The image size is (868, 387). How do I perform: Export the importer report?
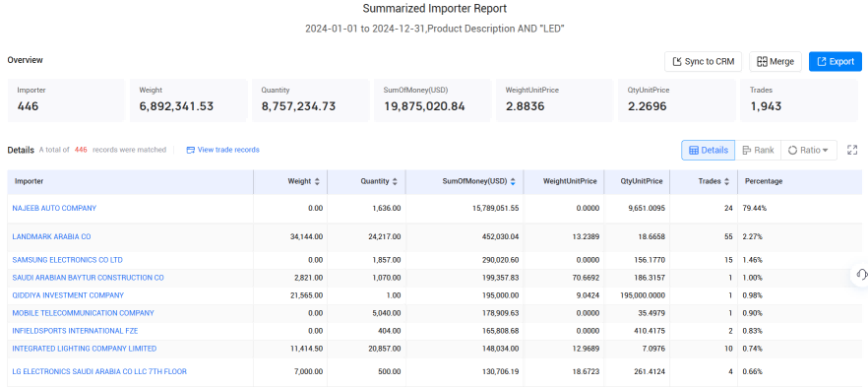point(836,61)
